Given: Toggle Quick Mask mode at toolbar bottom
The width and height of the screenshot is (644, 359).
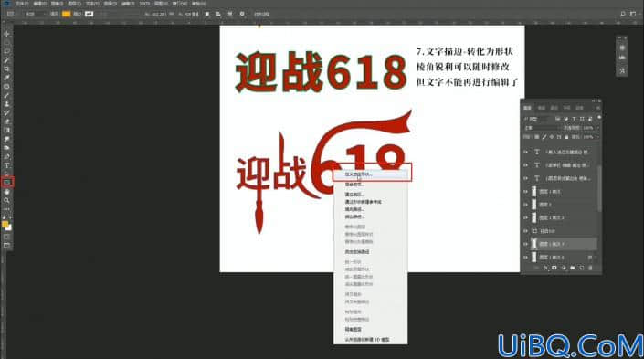Looking at the screenshot, I should pos(6,237).
